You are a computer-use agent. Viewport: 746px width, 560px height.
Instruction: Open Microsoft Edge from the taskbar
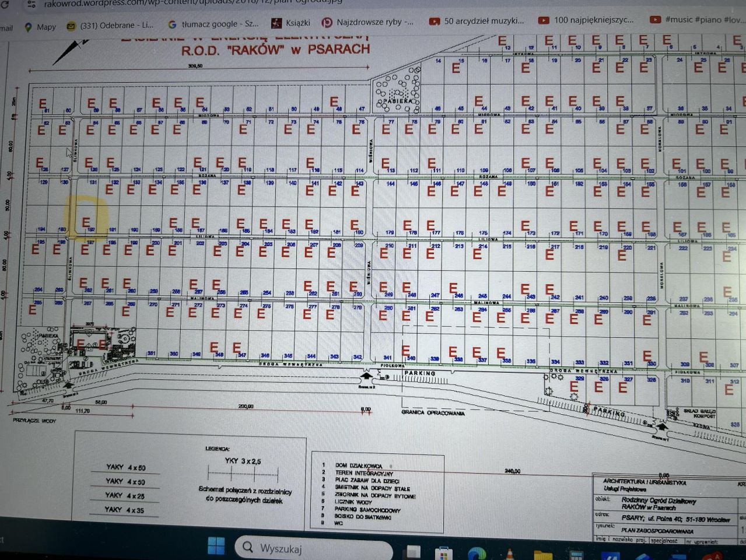(x=477, y=553)
